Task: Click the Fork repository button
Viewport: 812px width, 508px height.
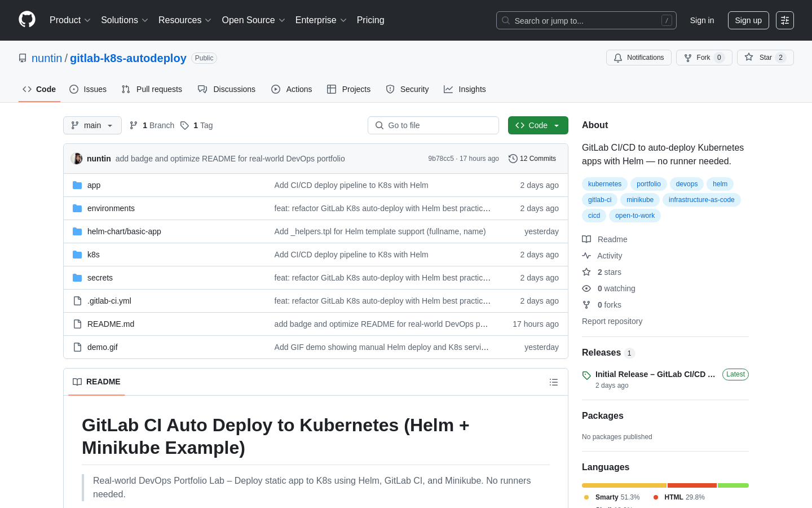Action: click(704, 58)
